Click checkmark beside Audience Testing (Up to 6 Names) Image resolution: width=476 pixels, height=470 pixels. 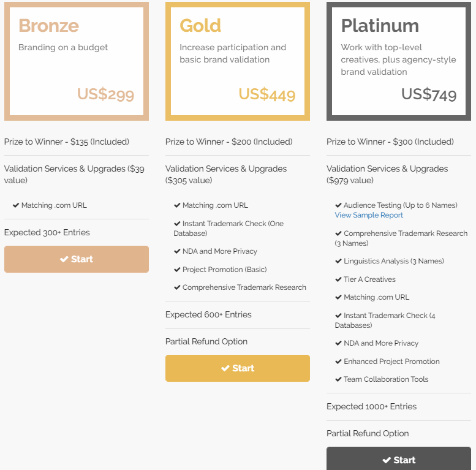(338, 205)
